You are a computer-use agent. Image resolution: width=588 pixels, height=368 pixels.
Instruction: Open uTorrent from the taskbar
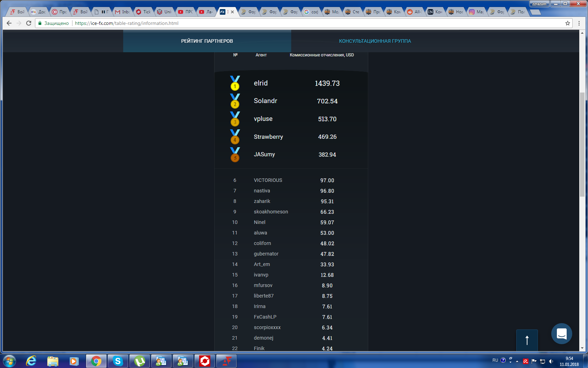click(x=139, y=361)
